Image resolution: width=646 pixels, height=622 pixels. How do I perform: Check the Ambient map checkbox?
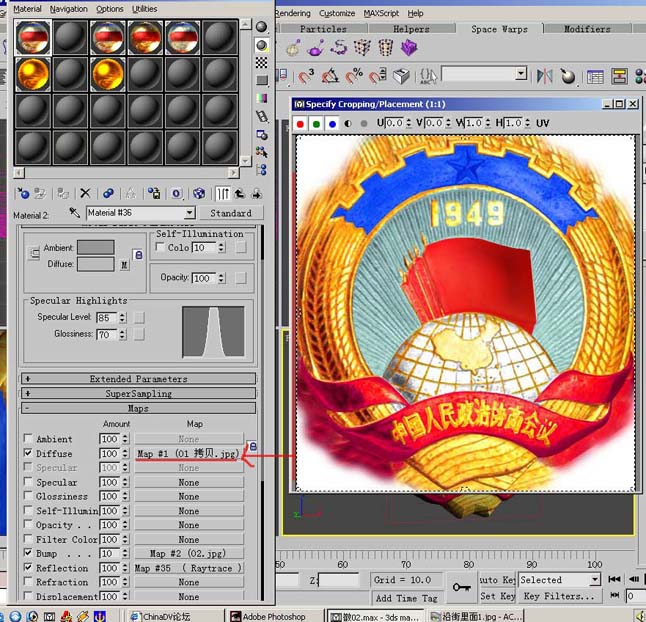click(x=28, y=438)
